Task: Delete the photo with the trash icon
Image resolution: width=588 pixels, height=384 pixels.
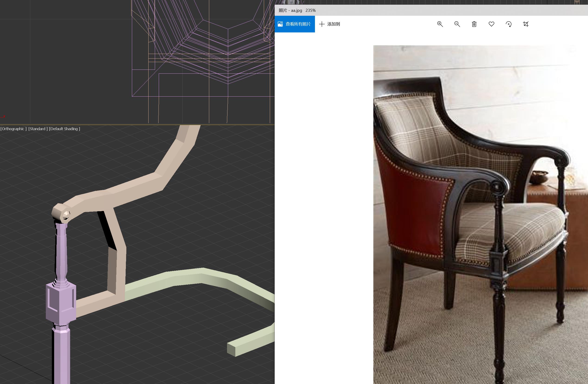Action: [x=474, y=24]
